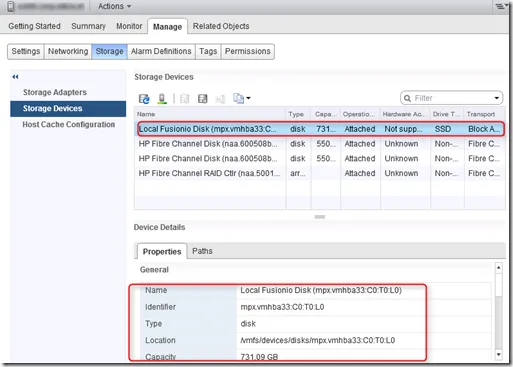Select Storage Devices in left navigation
Viewport: 513px width, 367px height.
tap(68, 108)
